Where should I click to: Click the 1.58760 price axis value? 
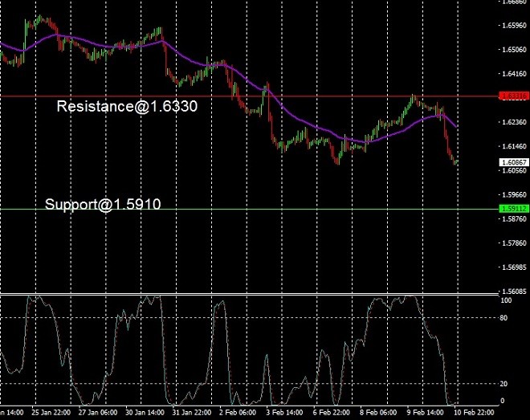514,218
